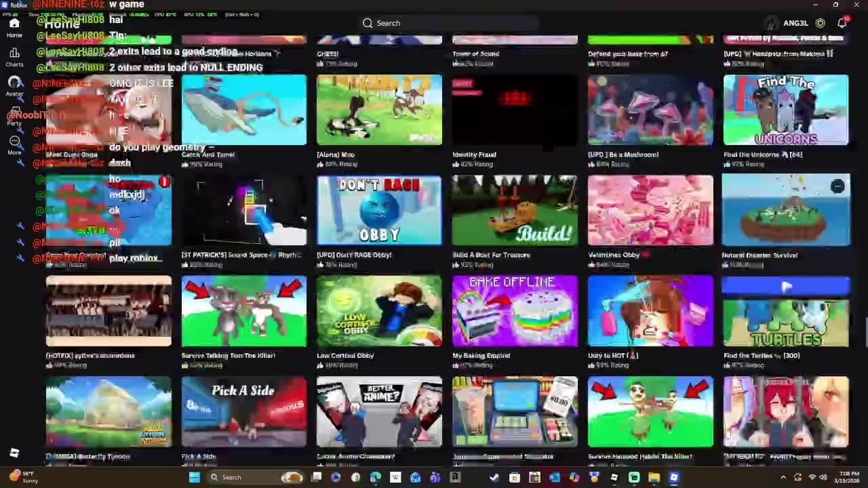Open the Pick A Side thumbnail
The height and width of the screenshot is (488, 868).
[244, 412]
